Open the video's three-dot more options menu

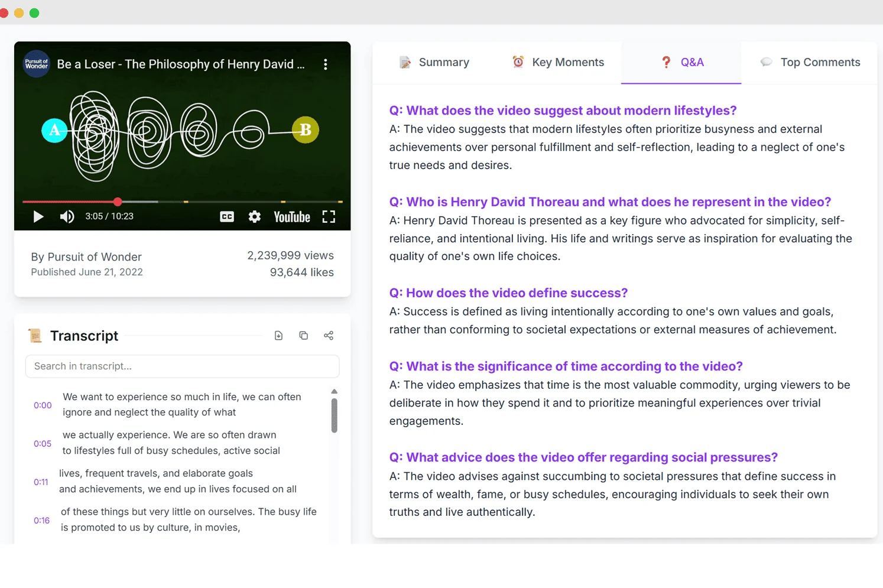pyautogui.click(x=326, y=64)
